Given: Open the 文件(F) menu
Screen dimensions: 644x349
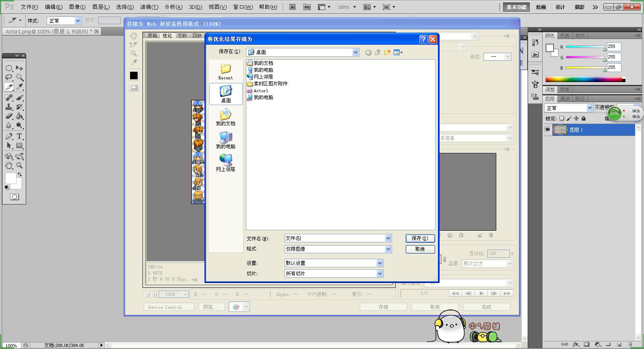Looking at the screenshot, I should (29, 7).
